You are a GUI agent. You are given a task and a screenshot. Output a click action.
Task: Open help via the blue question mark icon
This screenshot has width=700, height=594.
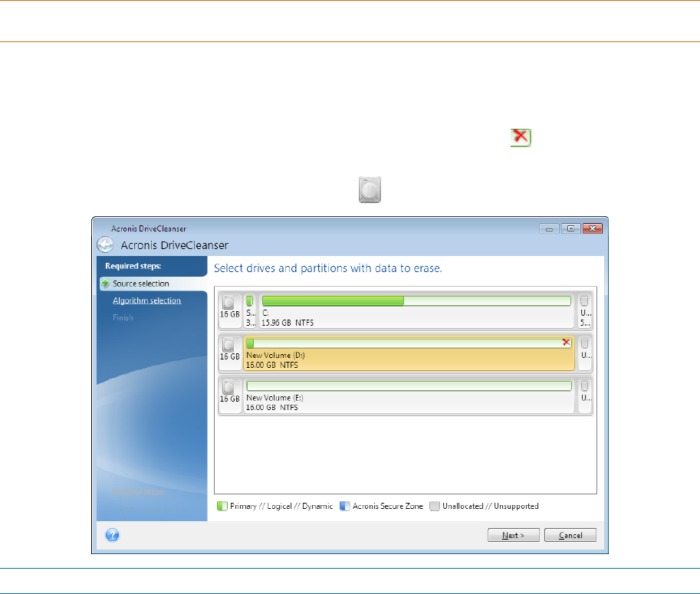(x=113, y=535)
